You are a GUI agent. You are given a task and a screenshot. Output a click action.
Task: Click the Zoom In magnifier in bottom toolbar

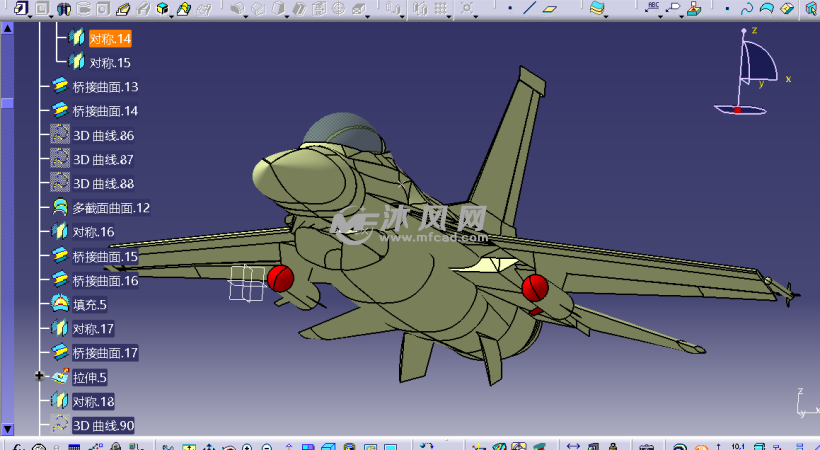click(x=247, y=446)
